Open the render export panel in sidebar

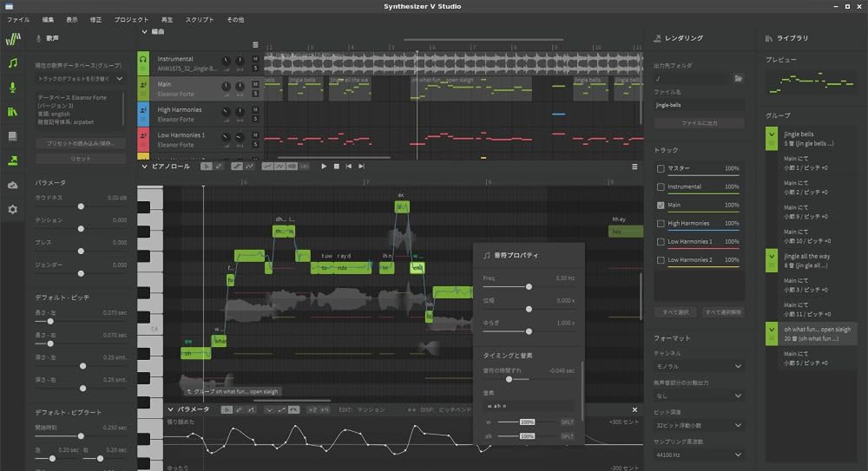(x=12, y=160)
